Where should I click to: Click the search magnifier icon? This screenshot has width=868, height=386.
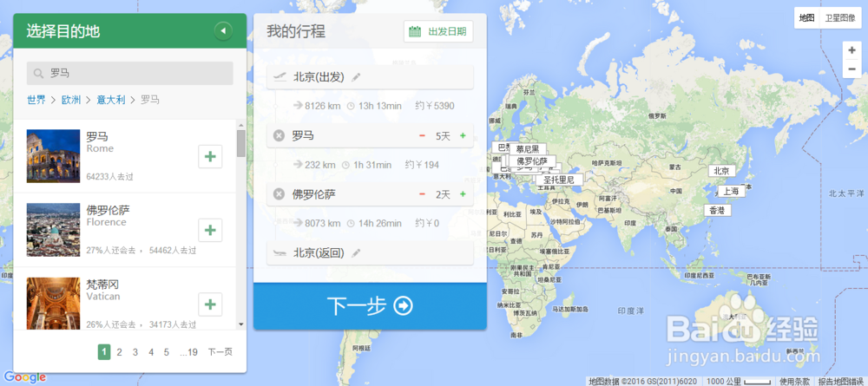click(39, 73)
